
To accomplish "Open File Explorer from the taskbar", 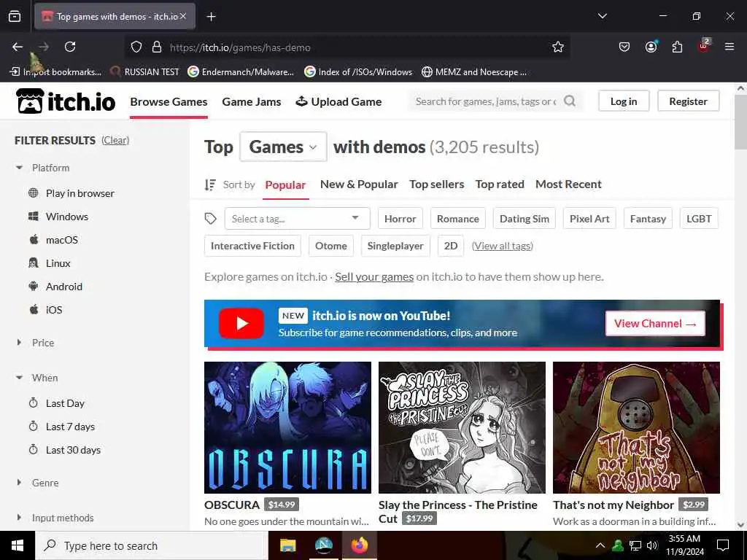I will [x=287, y=545].
